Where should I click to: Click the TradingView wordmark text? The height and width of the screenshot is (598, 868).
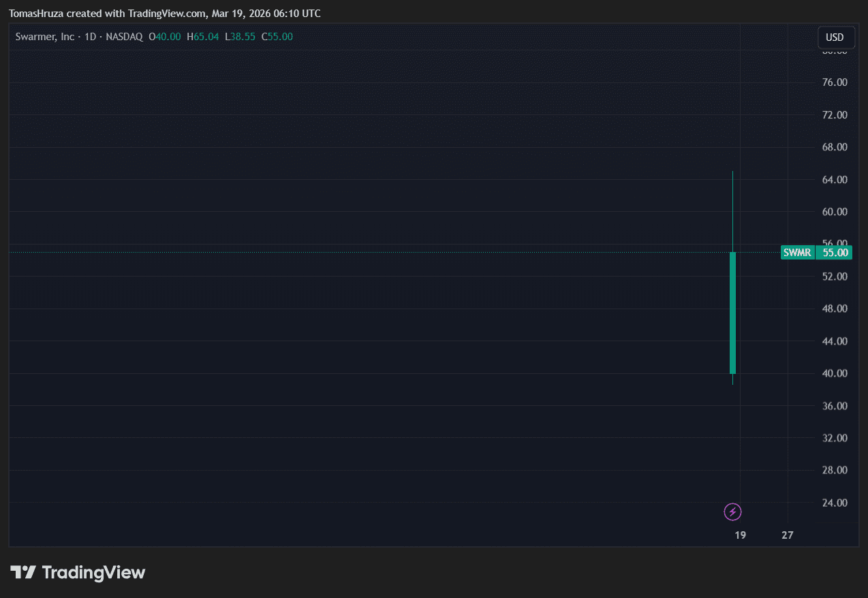click(93, 573)
